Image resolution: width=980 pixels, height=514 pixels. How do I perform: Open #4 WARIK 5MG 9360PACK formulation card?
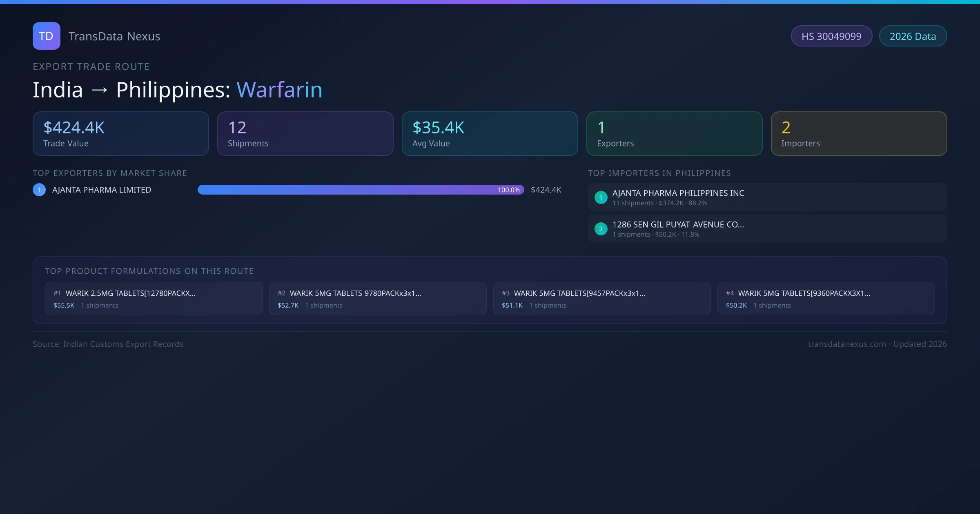[x=826, y=299]
